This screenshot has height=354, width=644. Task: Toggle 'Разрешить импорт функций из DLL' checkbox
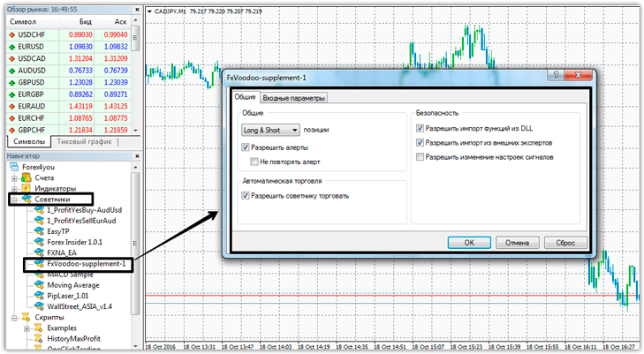coord(420,127)
